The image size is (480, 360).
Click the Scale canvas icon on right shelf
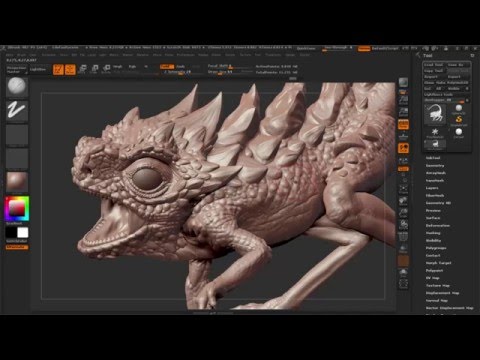(403, 212)
